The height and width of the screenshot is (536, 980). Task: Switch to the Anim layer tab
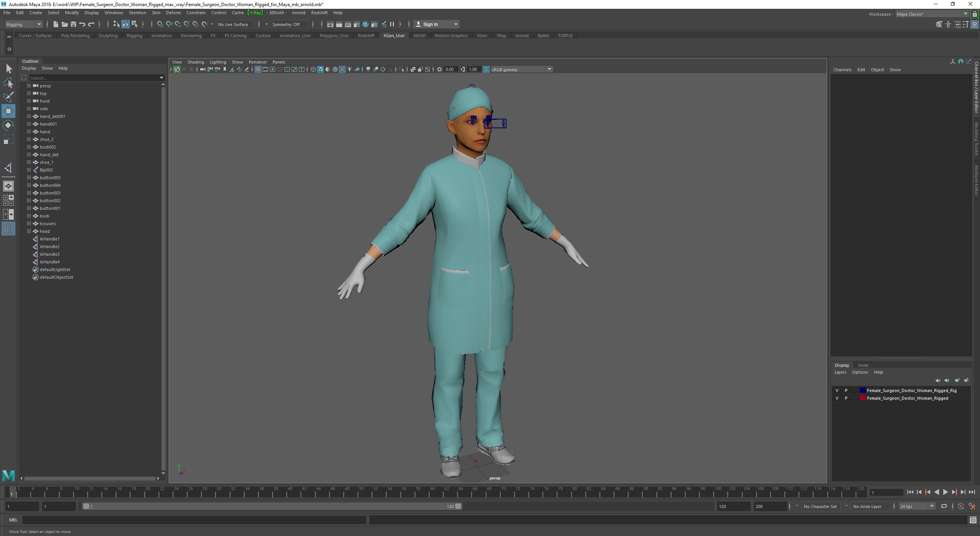click(x=863, y=365)
